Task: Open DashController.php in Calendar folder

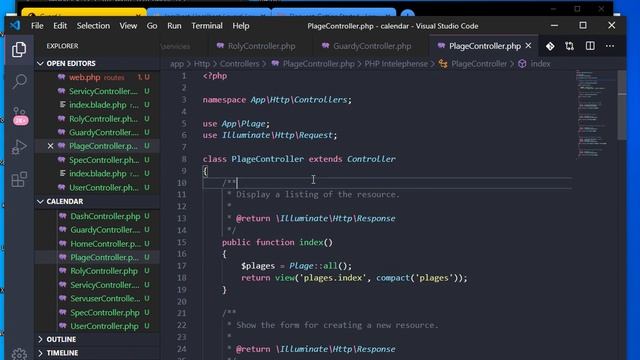Action: coord(98,216)
